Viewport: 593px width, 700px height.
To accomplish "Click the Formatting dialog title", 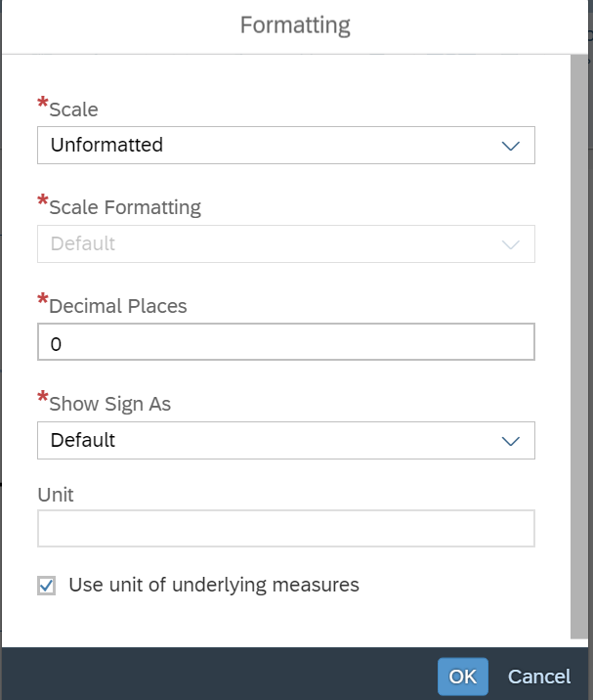I will pyautogui.click(x=295, y=25).
